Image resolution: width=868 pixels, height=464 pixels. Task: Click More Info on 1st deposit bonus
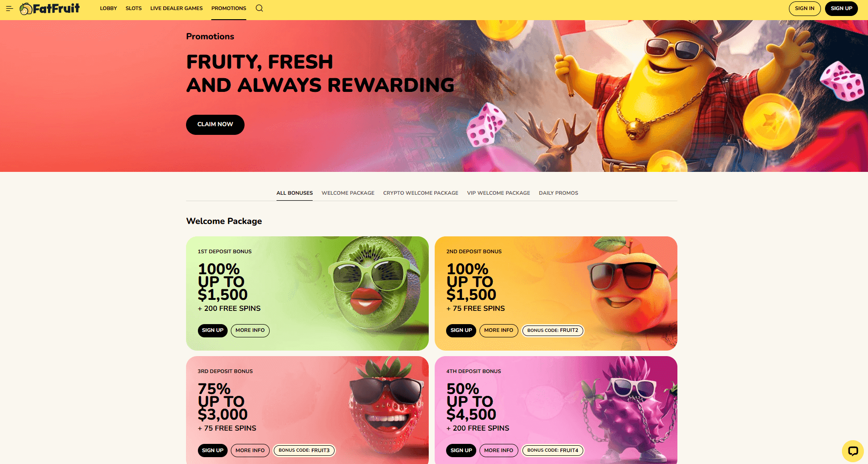click(250, 330)
